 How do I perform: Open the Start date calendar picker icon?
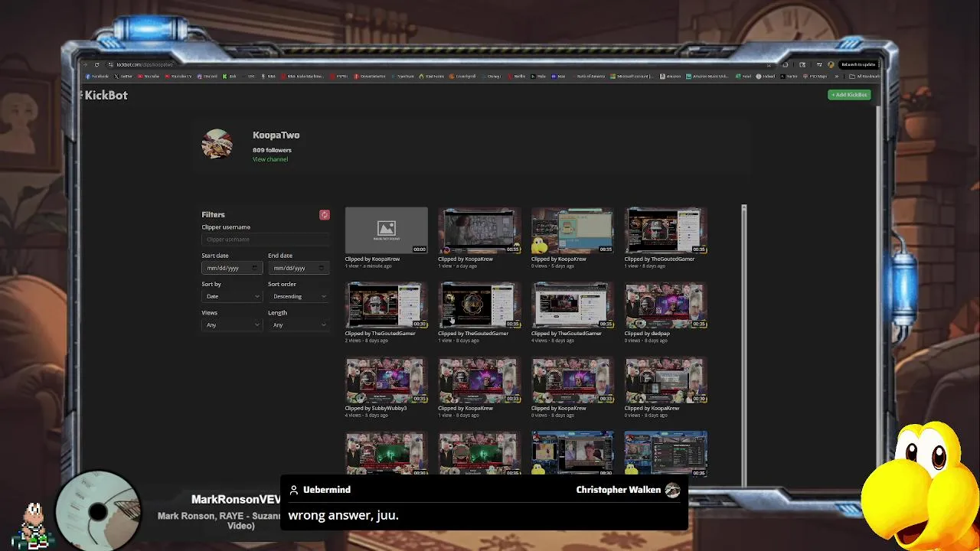(x=254, y=268)
